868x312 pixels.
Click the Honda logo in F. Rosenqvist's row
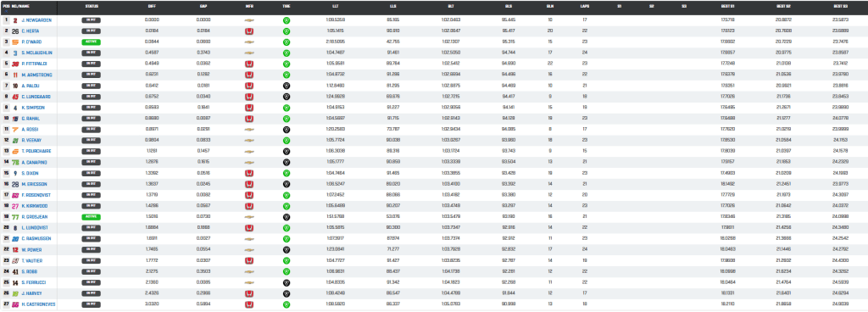pos(250,195)
